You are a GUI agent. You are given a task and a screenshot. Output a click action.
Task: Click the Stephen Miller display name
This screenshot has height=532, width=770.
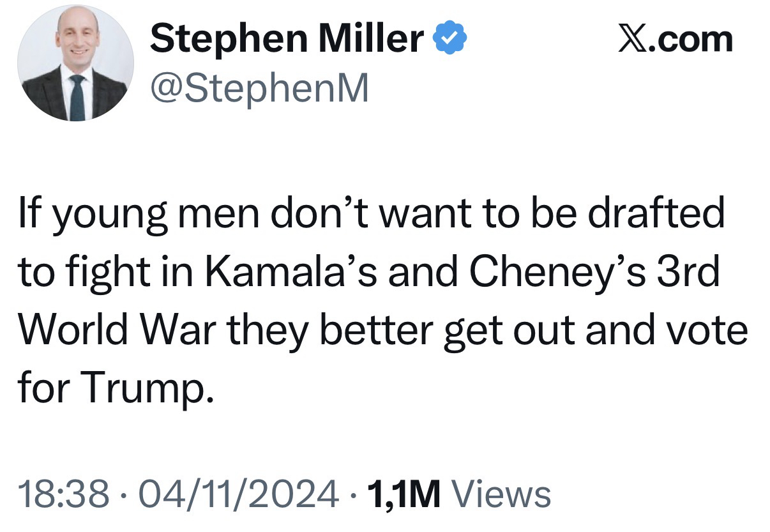click(286, 40)
